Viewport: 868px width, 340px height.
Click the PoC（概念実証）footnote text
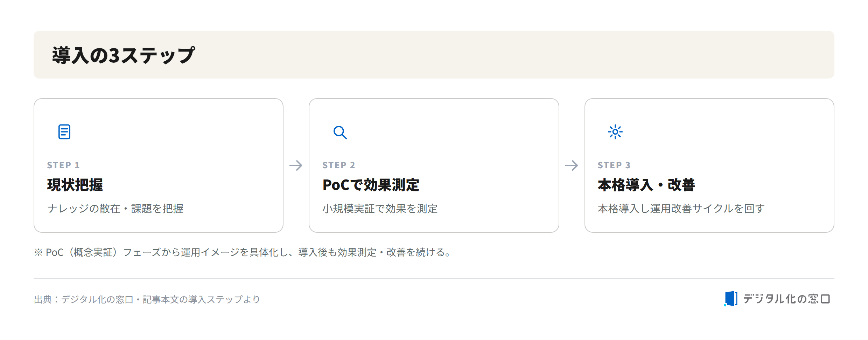coord(243,252)
